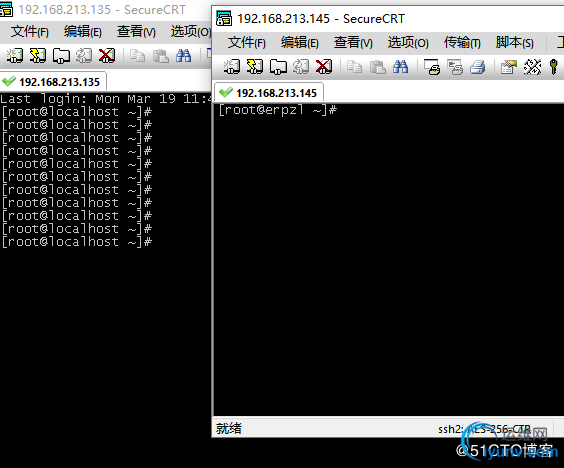The height and width of the screenshot is (468, 564).
Task: Select the 192.168.213.145 session tab
Action: click(x=269, y=93)
